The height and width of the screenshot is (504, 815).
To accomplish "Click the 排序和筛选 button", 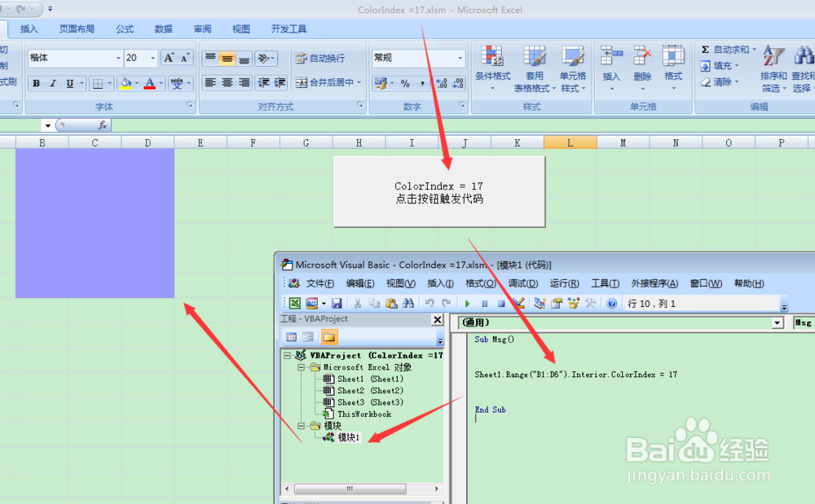I will 773,69.
